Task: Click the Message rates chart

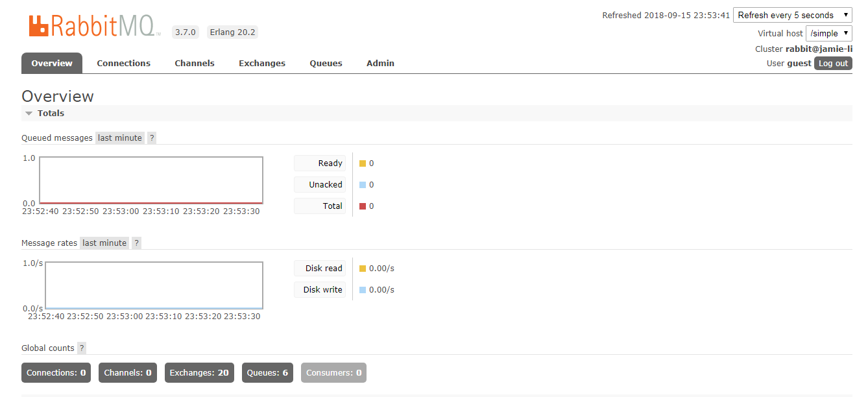Action: pos(154,285)
